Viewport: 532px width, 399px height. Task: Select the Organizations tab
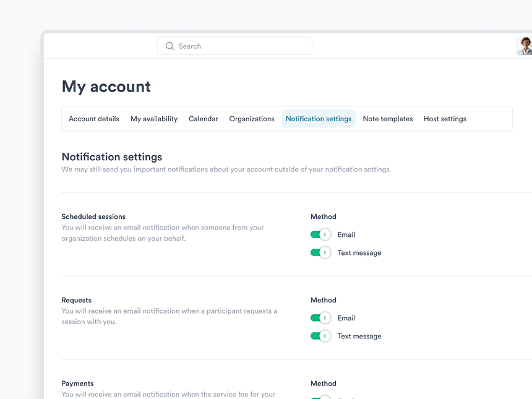(252, 119)
